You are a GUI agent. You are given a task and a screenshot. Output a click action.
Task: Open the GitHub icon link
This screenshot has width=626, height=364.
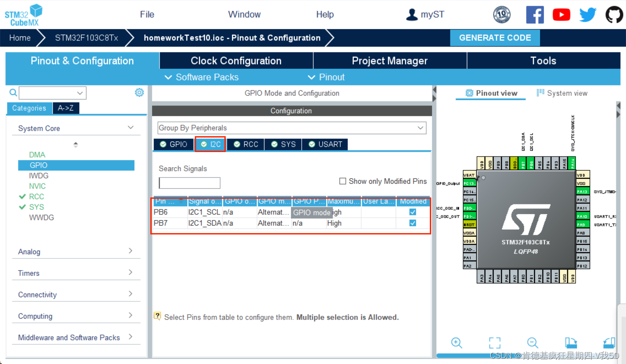pyautogui.click(x=615, y=15)
